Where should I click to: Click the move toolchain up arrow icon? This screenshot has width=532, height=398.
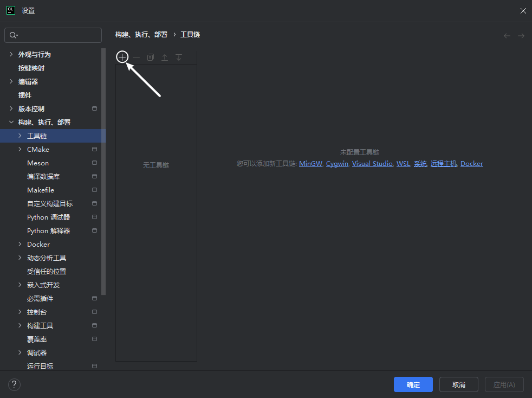tap(164, 56)
